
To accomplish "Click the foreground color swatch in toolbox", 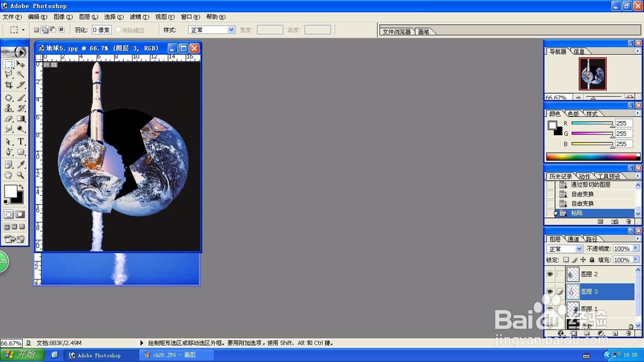I will tap(10, 191).
